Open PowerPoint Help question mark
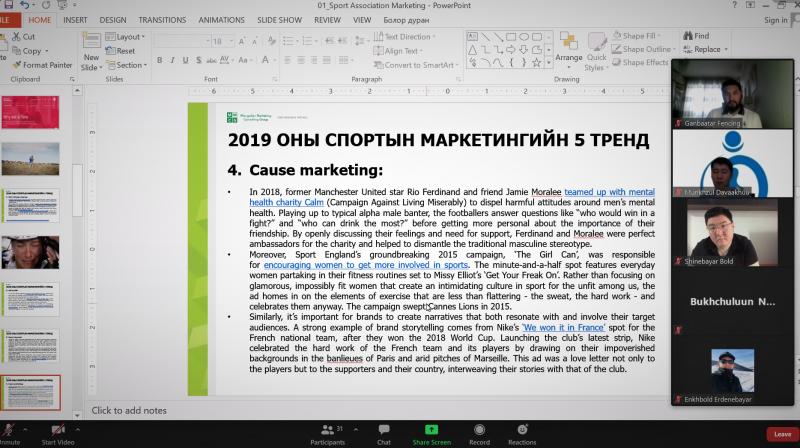The width and height of the screenshot is (800, 448). pyautogui.click(x=734, y=5)
